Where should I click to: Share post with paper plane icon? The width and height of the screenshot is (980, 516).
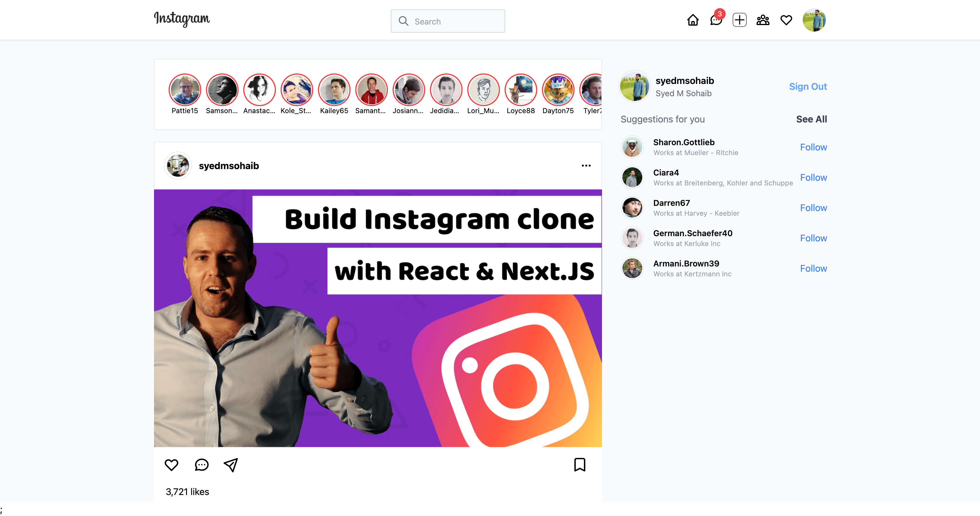coord(230,465)
